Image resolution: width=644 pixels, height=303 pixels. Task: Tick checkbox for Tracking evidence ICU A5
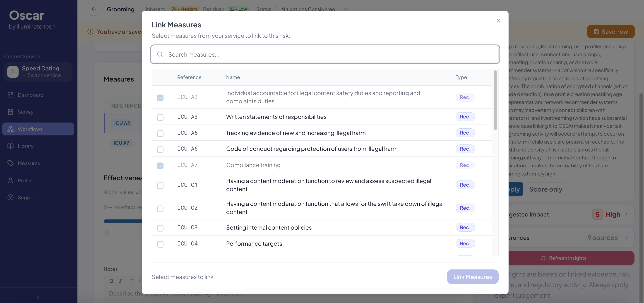160,133
